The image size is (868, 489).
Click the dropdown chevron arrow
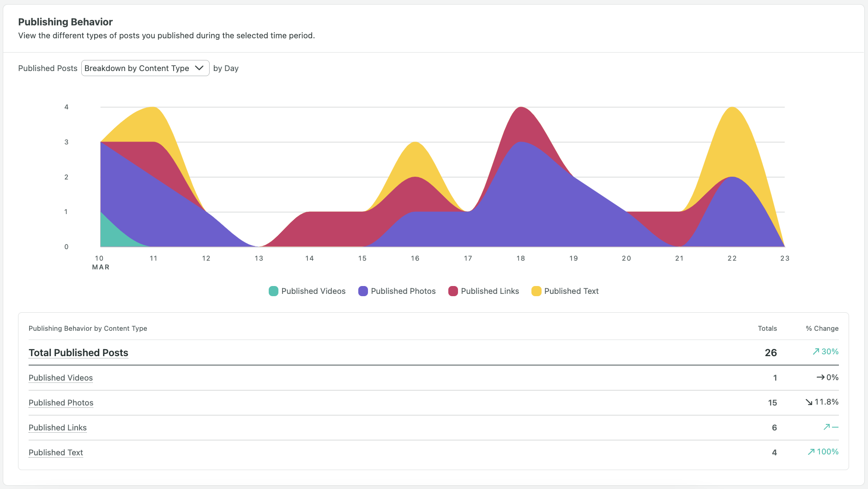coord(199,68)
